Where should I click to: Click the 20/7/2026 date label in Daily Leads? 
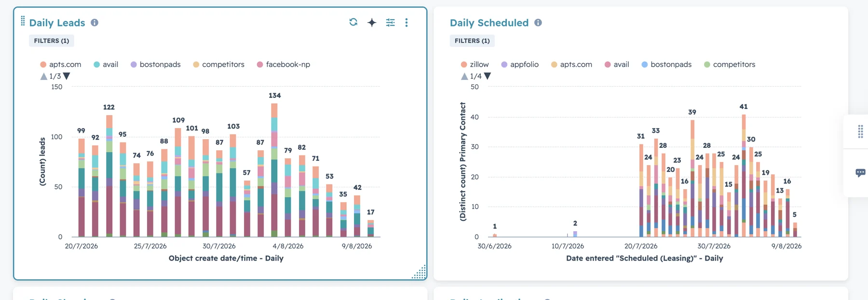point(81,246)
